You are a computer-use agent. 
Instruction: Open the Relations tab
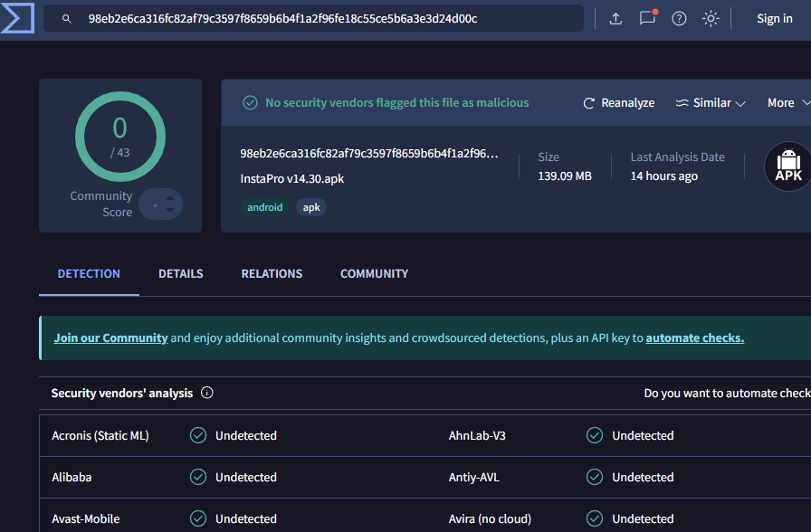[272, 274]
